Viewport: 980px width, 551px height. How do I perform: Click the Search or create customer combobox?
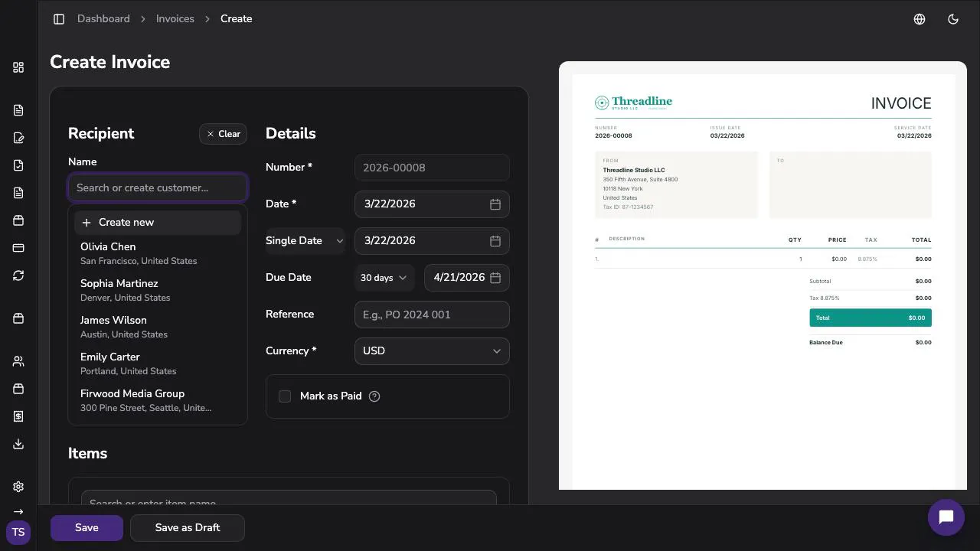[158, 187]
